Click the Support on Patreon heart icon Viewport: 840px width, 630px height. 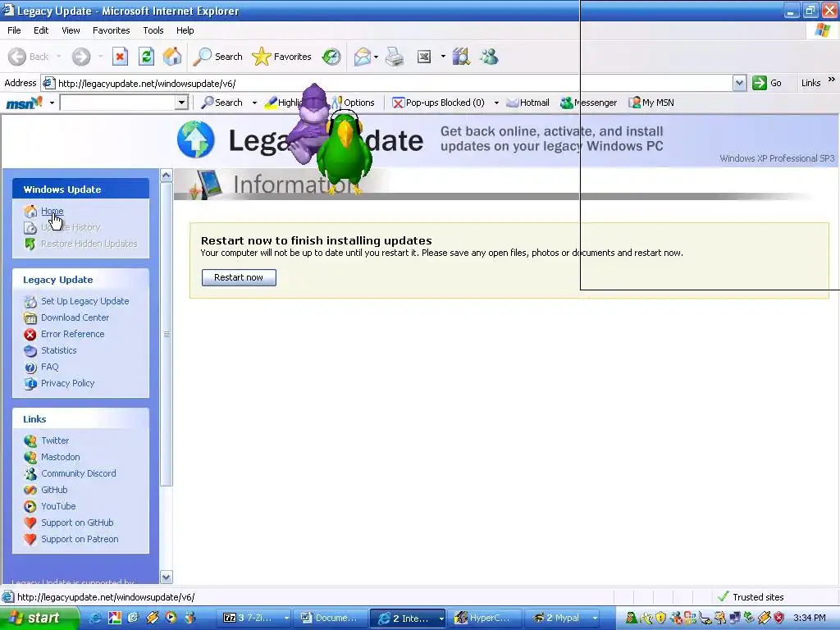coord(30,540)
